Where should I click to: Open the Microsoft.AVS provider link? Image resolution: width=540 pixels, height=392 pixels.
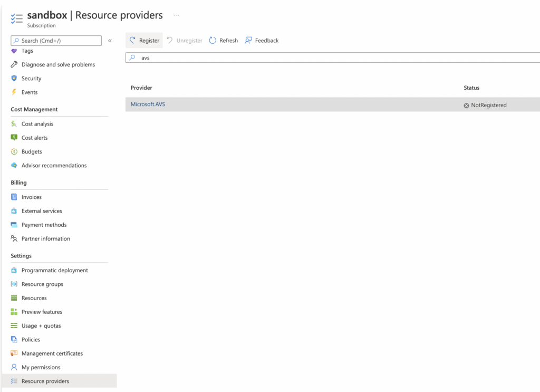[x=148, y=104]
